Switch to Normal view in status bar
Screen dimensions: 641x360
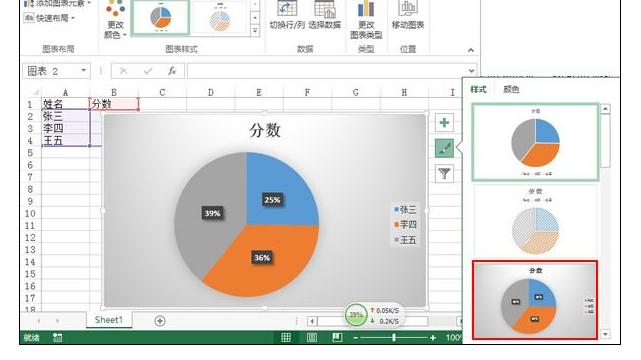(x=286, y=338)
